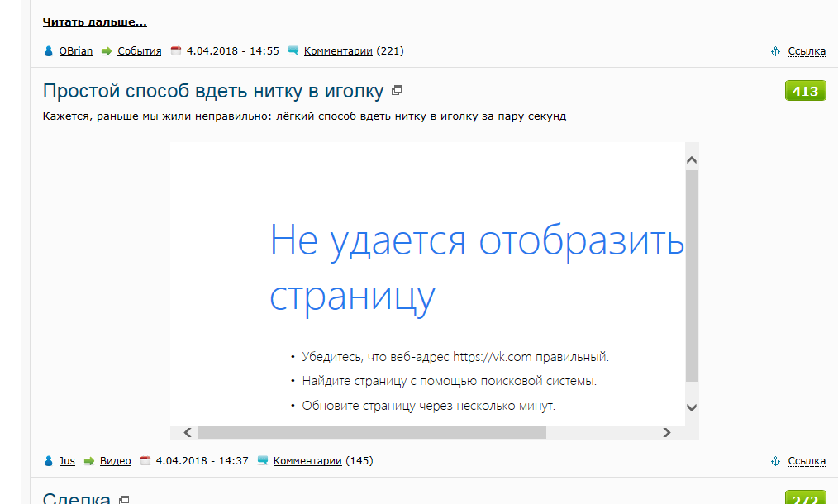The width and height of the screenshot is (838, 504).
Task: Click the needle post description text 'Кажется, раньше мы жили неправильно'
Action: coord(157,116)
